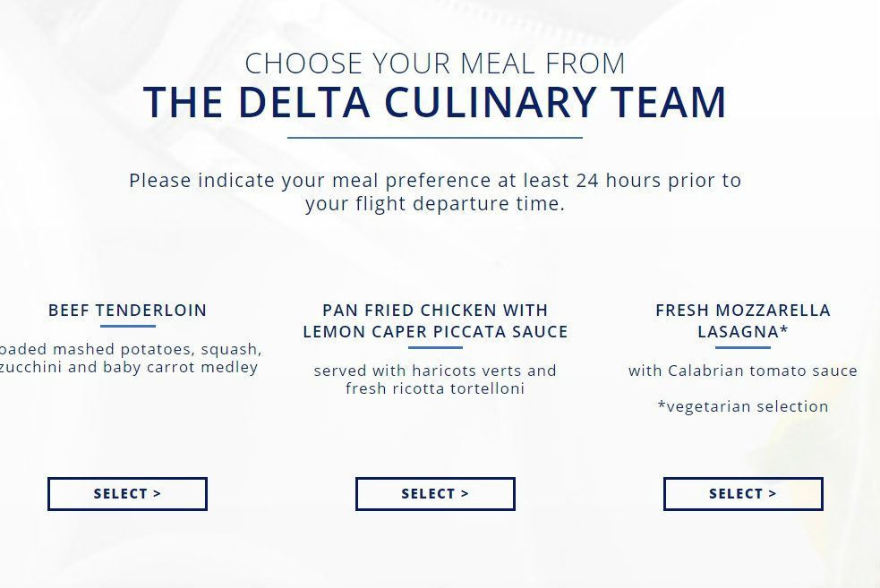Click the arrow chevron in the chicken SELECT button
880x588 pixels.
(466, 494)
